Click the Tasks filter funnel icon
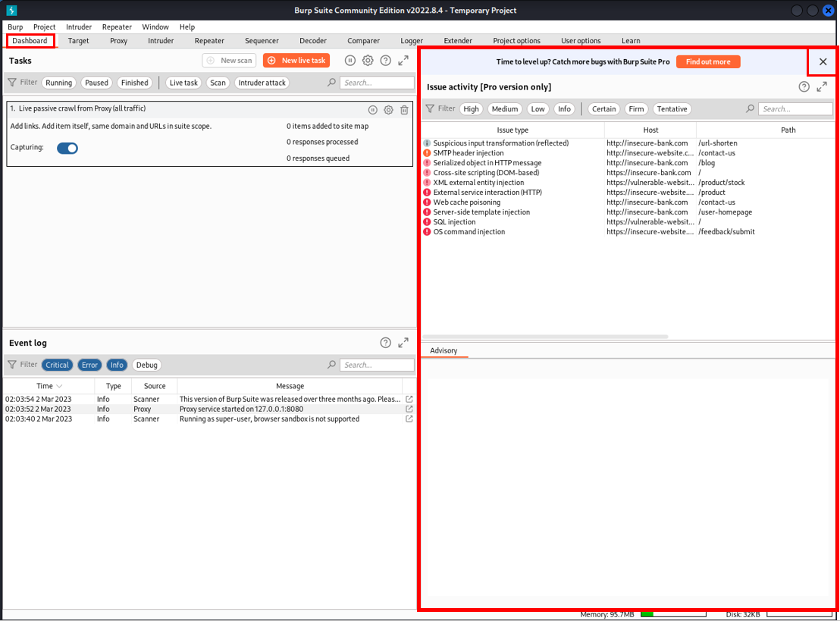 [x=12, y=83]
